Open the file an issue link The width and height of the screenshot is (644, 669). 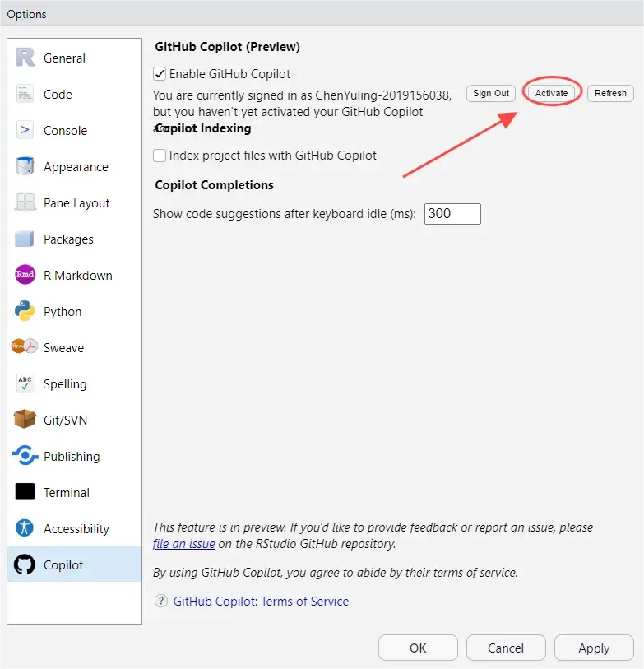[x=184, y=544]
